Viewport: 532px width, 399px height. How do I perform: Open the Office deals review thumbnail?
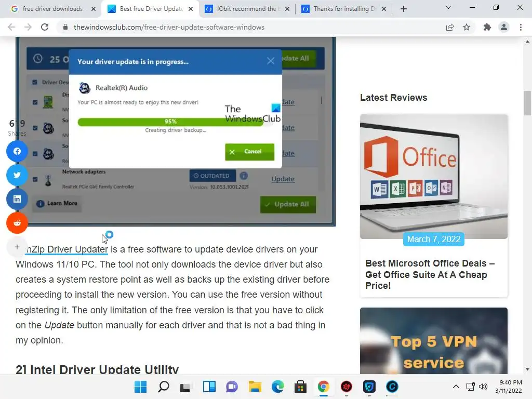click(434, 177)
